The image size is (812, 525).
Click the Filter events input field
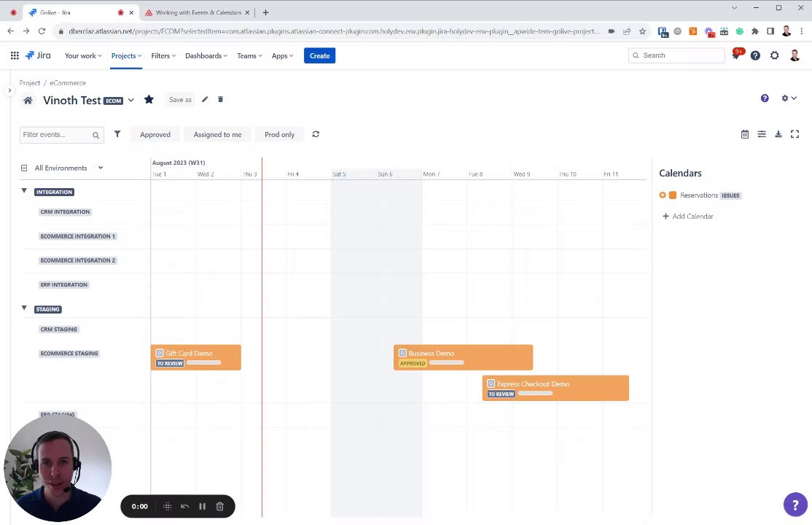pos(62,135)
